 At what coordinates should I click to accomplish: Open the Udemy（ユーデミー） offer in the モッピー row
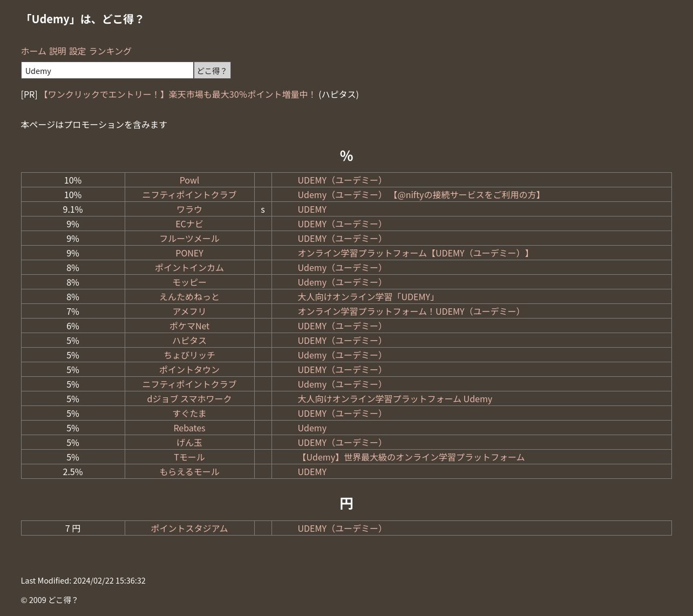click(x=341, y=282)
